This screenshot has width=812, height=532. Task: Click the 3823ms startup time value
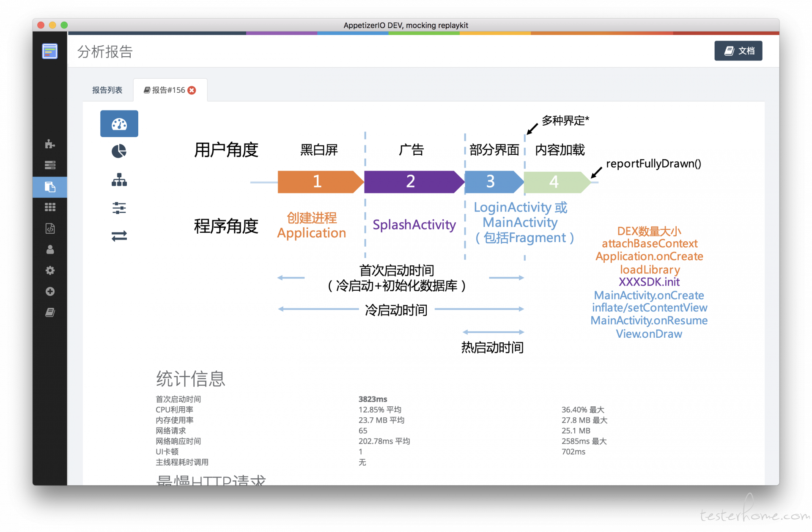click(x=373, y=399)
